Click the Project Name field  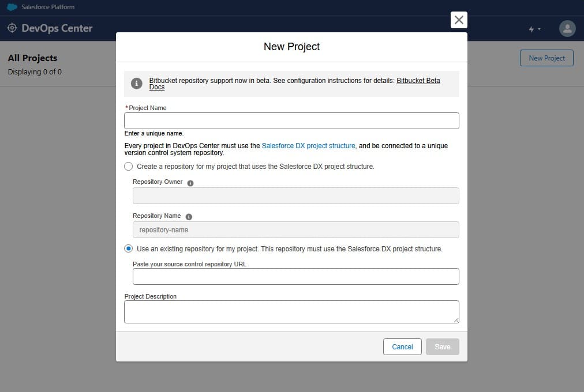click(291, 121)
